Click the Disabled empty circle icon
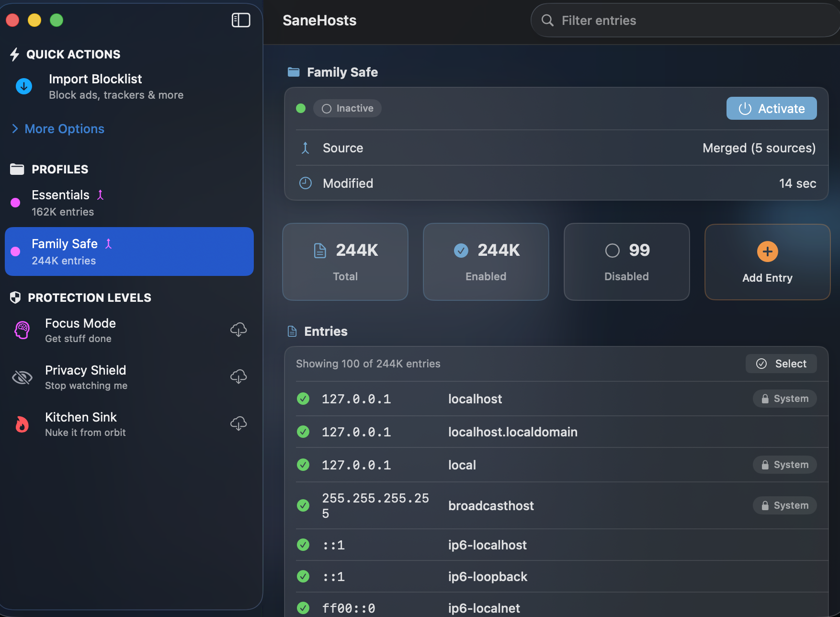Viewport: 840px width, 617px height. click(613, 250)
